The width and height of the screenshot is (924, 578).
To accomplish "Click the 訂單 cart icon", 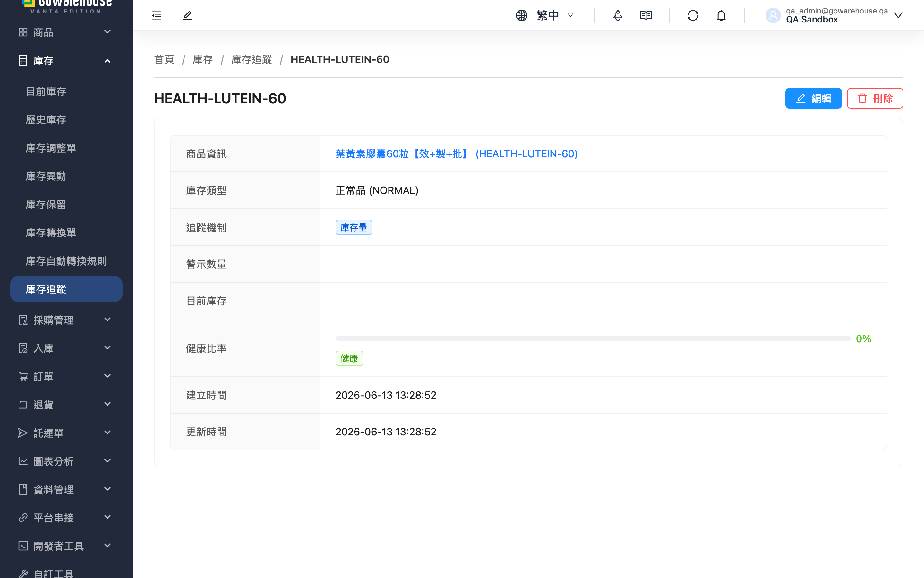I will [x=23, y=376].
